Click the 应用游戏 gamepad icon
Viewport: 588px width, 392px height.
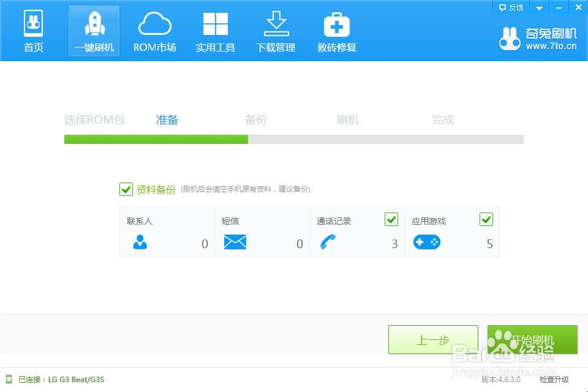[x=426, y=242]
